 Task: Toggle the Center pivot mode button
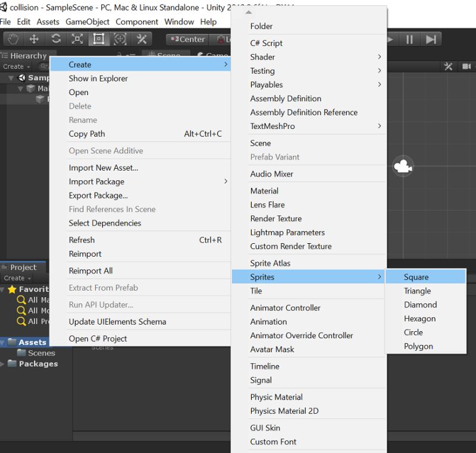pos(187,39)
